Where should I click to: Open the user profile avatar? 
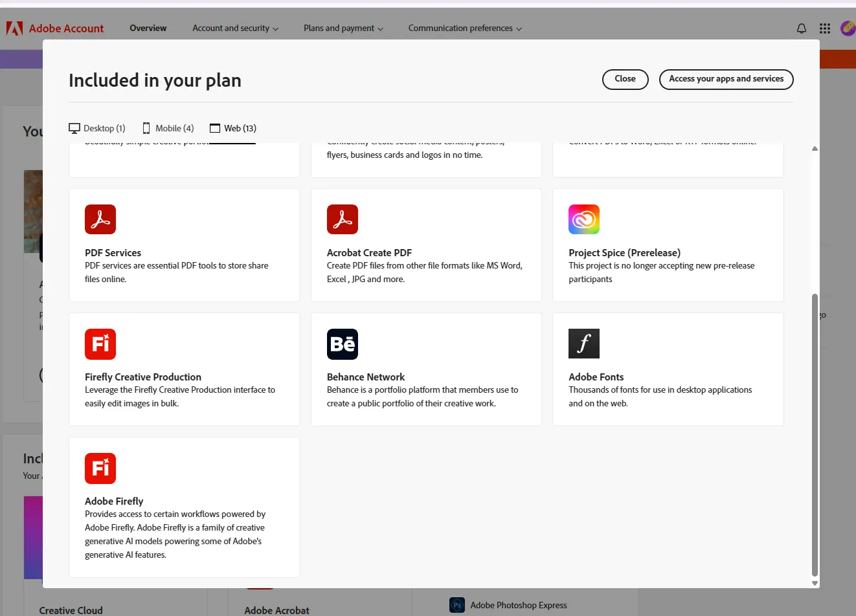[848, 28]
